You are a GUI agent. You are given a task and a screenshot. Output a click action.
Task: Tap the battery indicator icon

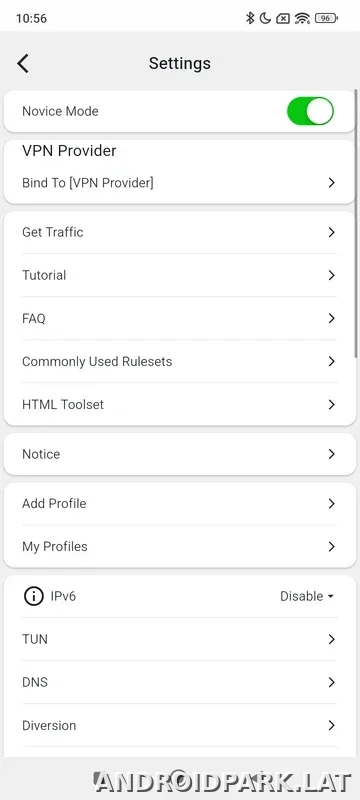[326, 18]
